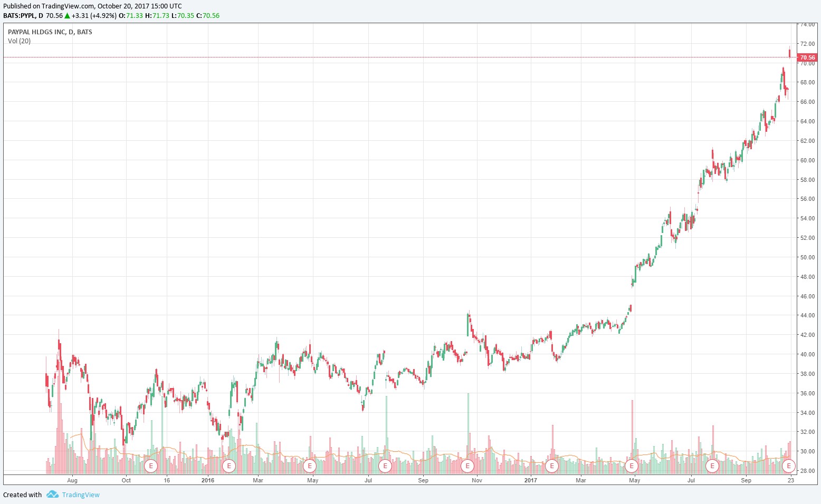Click the earnings marker right of the 2017 label
821x504 pixels.
(552, 466)
